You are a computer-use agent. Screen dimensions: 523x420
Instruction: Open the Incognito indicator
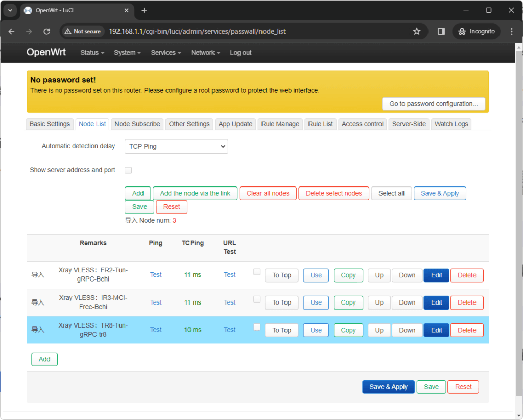tap(476, 31)
